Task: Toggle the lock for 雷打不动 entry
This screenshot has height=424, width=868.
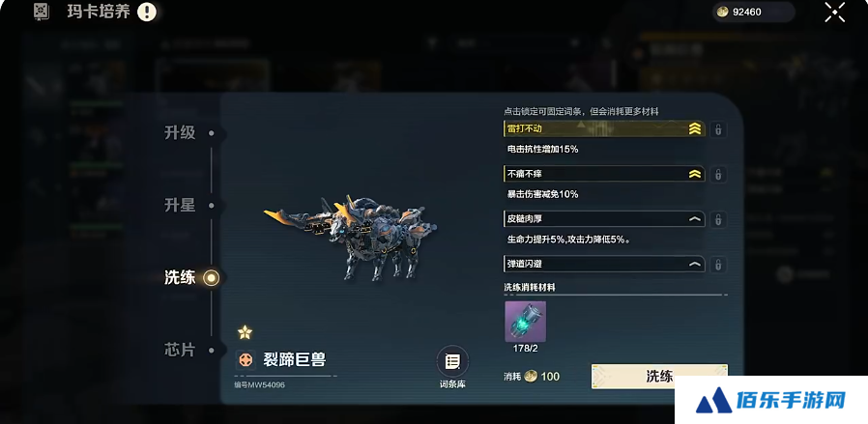Action: point(718,130)
